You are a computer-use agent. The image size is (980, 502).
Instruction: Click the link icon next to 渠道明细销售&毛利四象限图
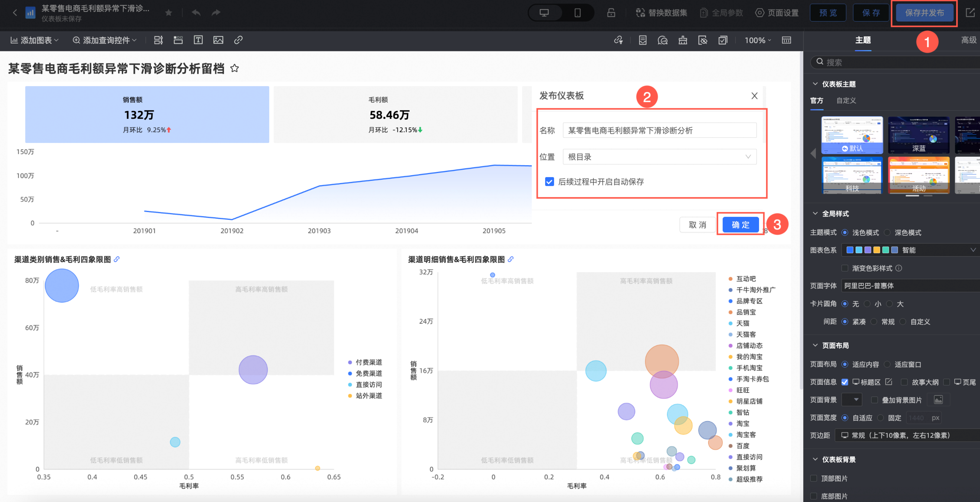(x=511, y=259)
